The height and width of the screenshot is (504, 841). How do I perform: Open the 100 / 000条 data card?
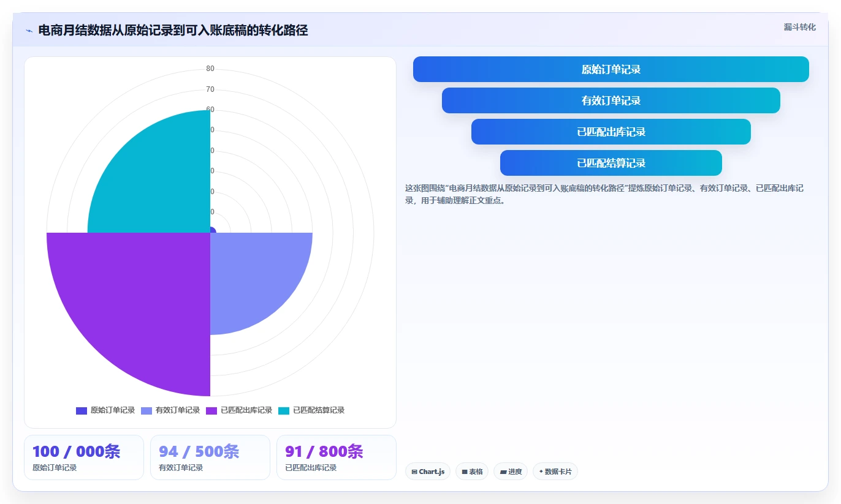click(x=84, y=457)
